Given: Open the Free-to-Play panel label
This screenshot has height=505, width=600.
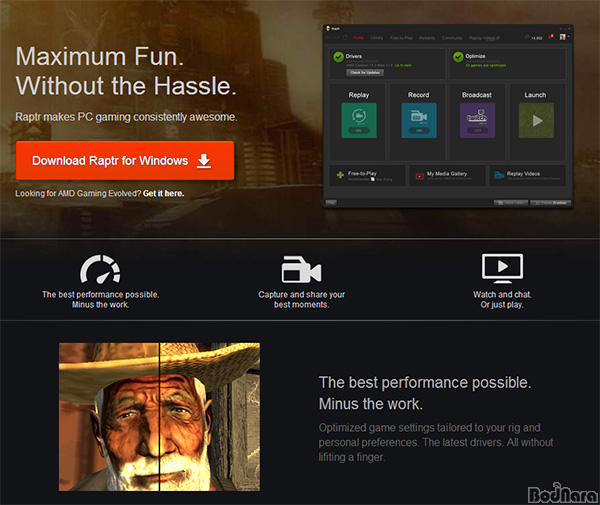Looking at the screenshot, I should tap(362, 173).
